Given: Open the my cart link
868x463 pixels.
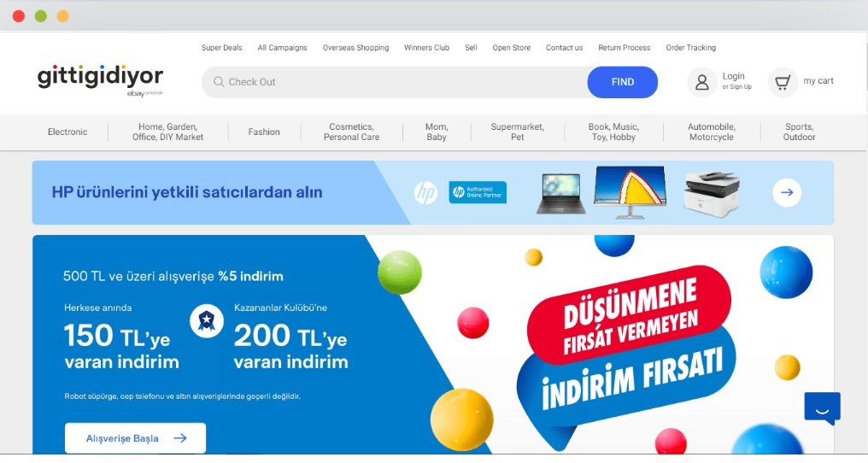Looking at the screenshot, I should tap(818, 81).
